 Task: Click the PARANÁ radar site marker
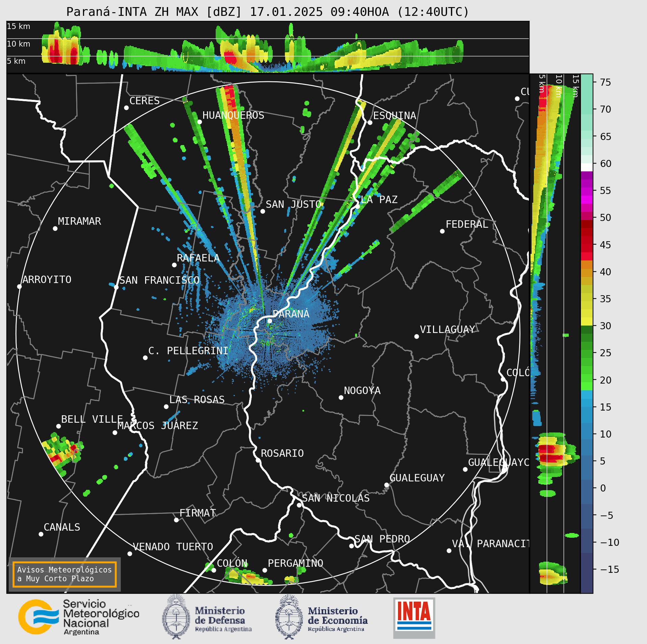(270, 321)
